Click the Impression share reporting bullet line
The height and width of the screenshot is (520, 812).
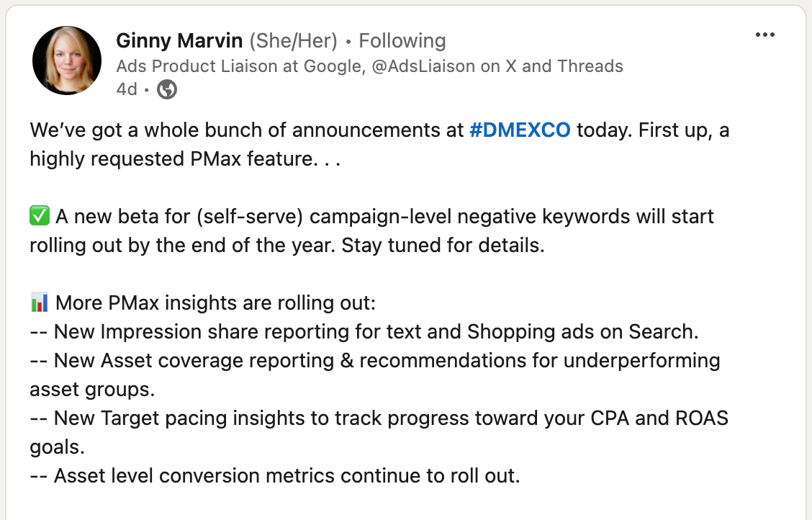[x=364, y=331]
